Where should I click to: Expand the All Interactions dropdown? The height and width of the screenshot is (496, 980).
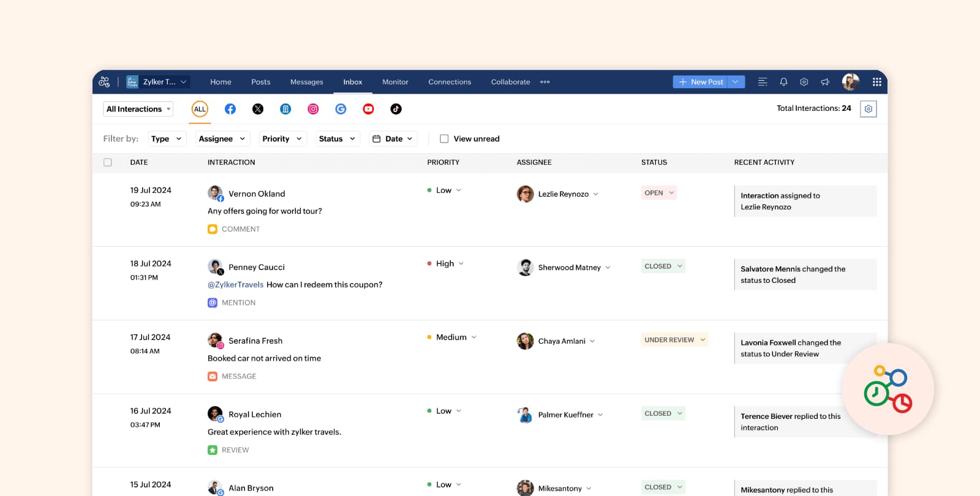[x=138, y=109]
